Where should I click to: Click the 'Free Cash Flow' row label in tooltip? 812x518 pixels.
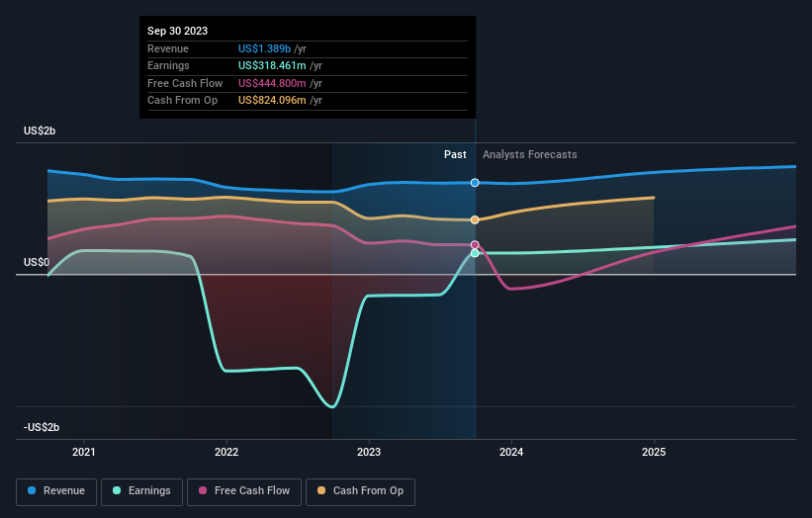[x=185, y=83]
